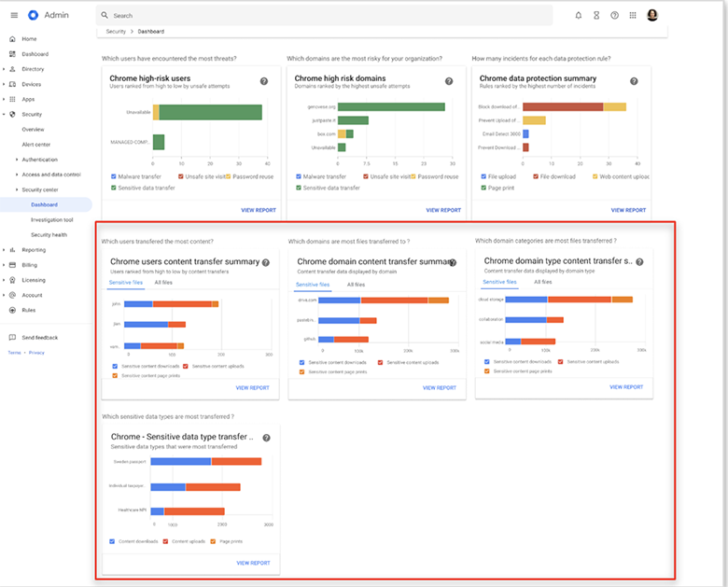
Task: Open the tasks hourglass icon
Action: coord(596,15)
